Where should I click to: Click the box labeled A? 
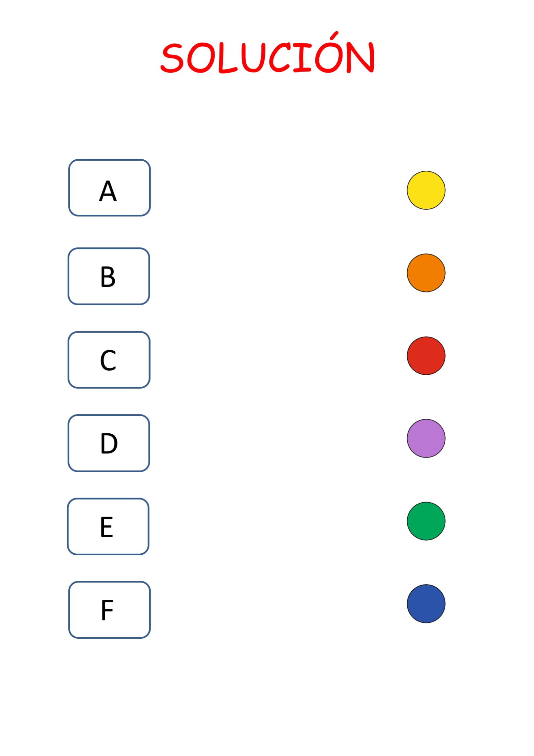(109, 188)
